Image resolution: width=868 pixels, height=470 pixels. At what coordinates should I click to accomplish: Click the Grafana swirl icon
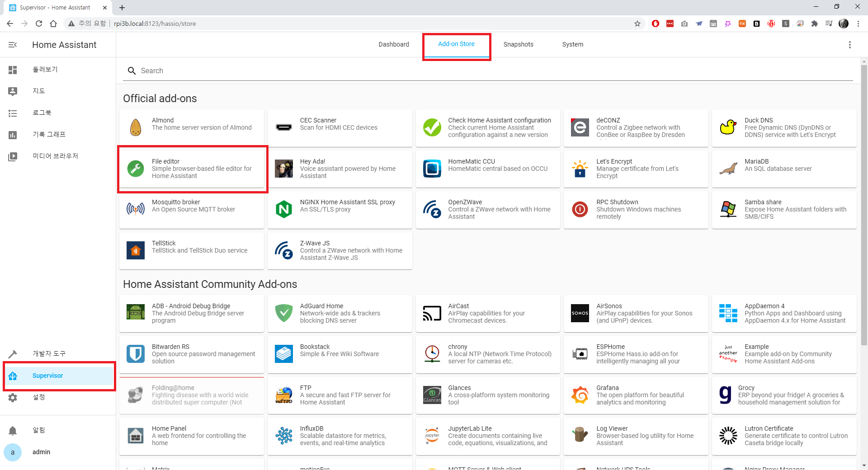(580, 395)
